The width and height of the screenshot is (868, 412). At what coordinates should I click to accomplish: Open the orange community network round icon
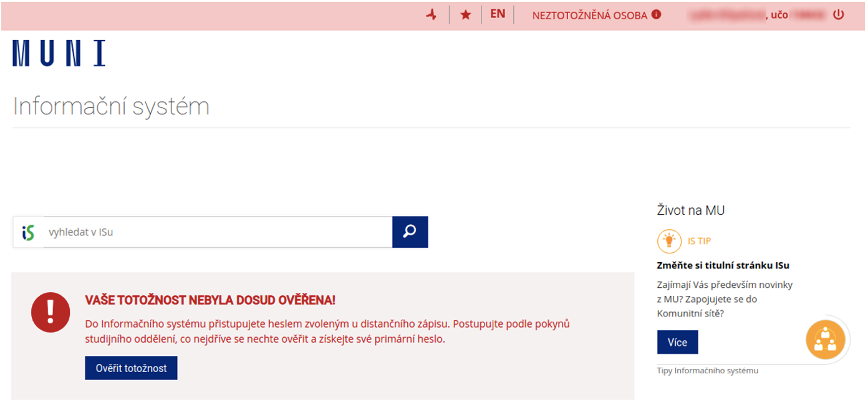826,340
